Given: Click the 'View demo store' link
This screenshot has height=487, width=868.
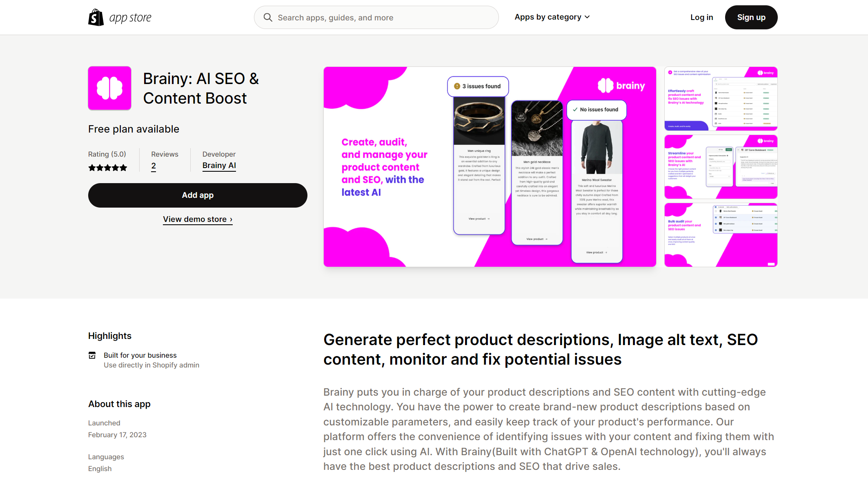Looking at the screenshot, I should (198, 219).
